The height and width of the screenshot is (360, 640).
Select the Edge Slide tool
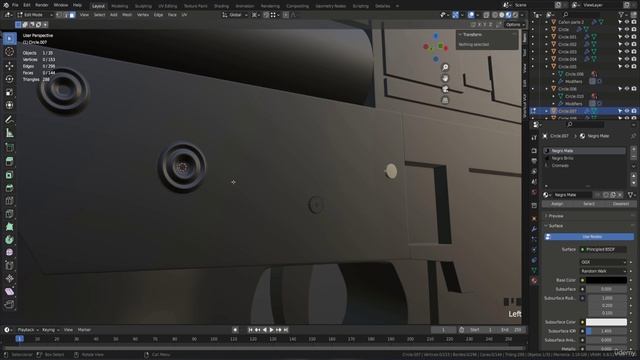9,266
